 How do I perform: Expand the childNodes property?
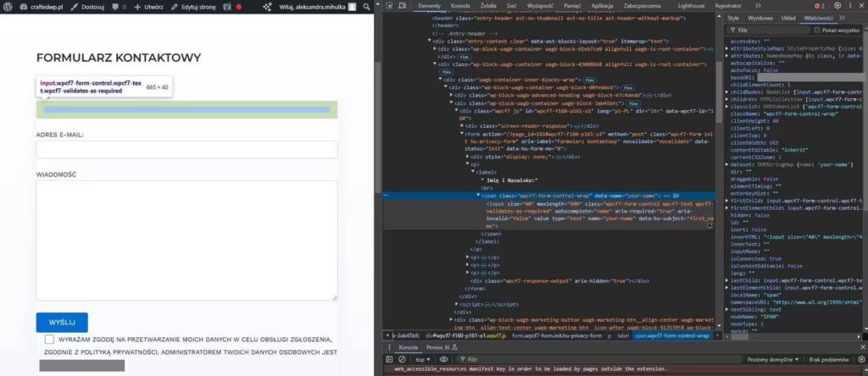click(x=726, y=91)
